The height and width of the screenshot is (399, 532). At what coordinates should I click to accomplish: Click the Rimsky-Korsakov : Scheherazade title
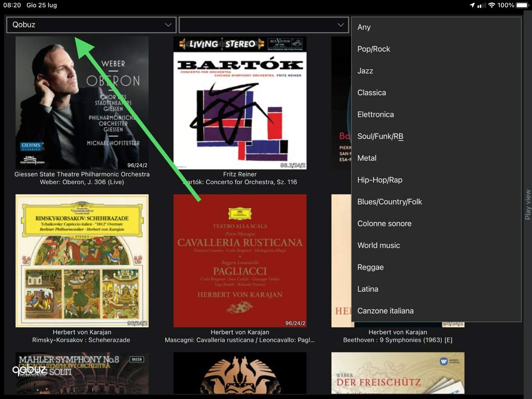pyautogui.click(x=81, y=340)
